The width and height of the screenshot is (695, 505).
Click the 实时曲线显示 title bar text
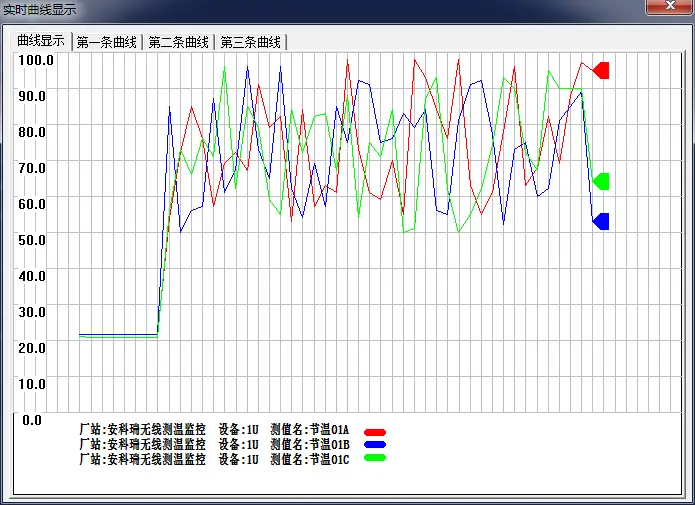point(39,9)
